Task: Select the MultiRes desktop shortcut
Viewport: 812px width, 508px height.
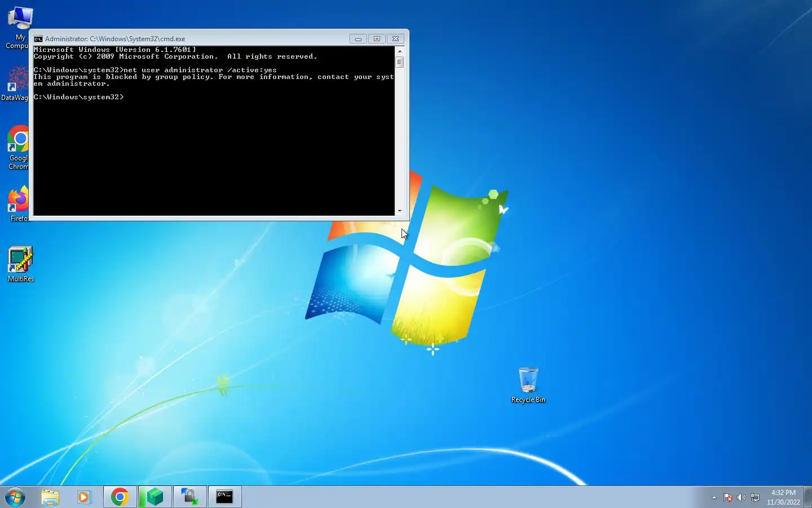Action: tap(21, 264)
